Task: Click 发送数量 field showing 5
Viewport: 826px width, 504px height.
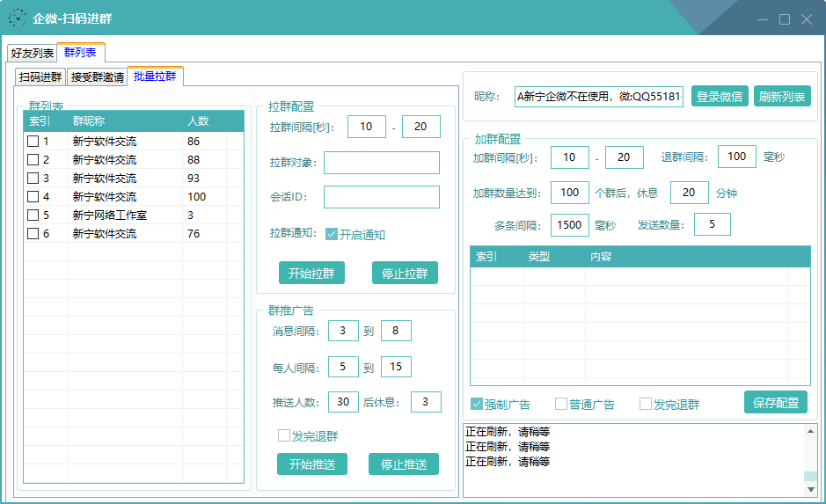Action: pos(713,224)
